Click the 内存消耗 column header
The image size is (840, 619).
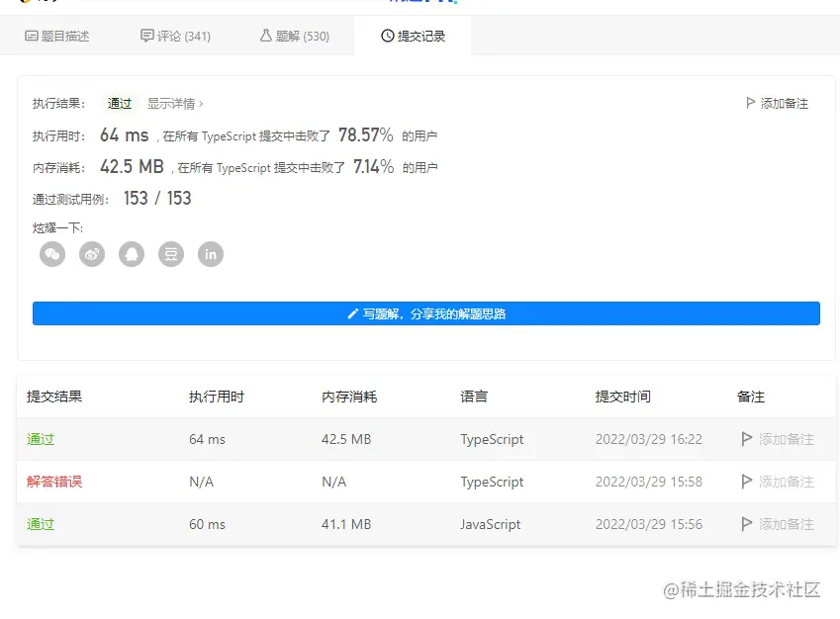point(349,397)
